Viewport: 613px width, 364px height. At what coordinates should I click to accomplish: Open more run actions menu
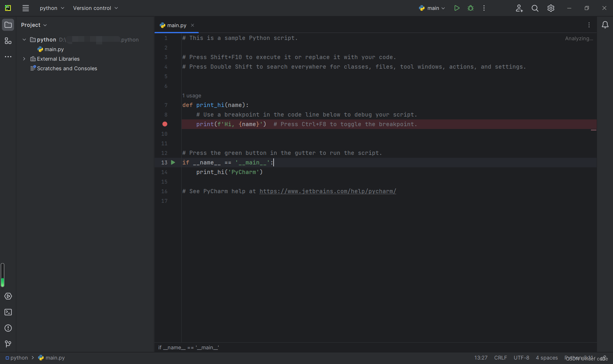[x=484, y=8]
